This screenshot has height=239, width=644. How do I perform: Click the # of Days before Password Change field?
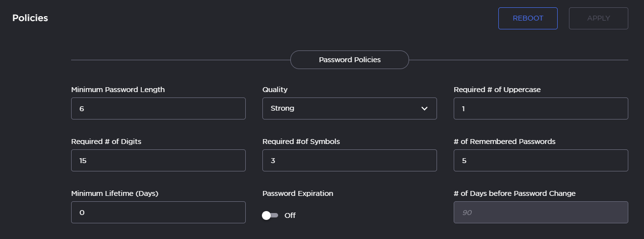tap(541, 212)
